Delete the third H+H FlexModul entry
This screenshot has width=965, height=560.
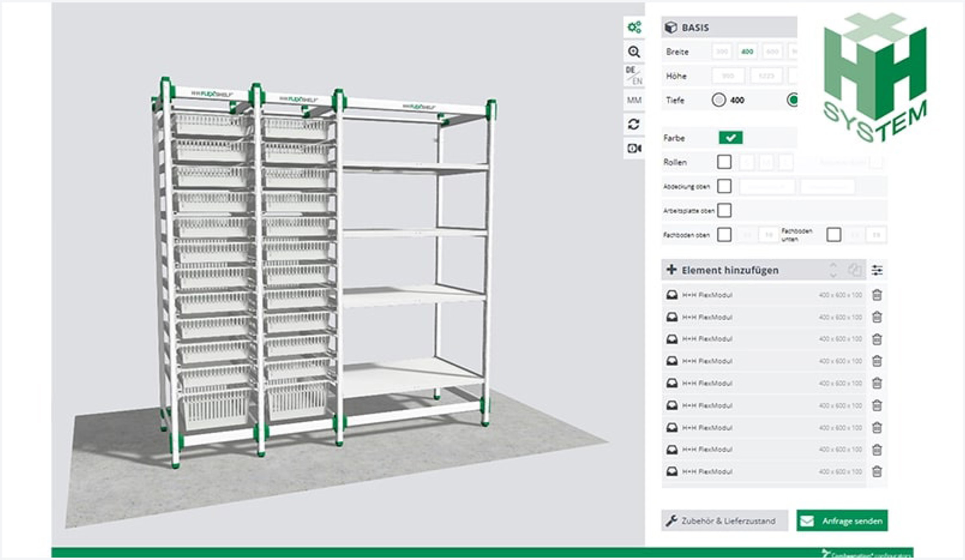(x=877, y=339)
